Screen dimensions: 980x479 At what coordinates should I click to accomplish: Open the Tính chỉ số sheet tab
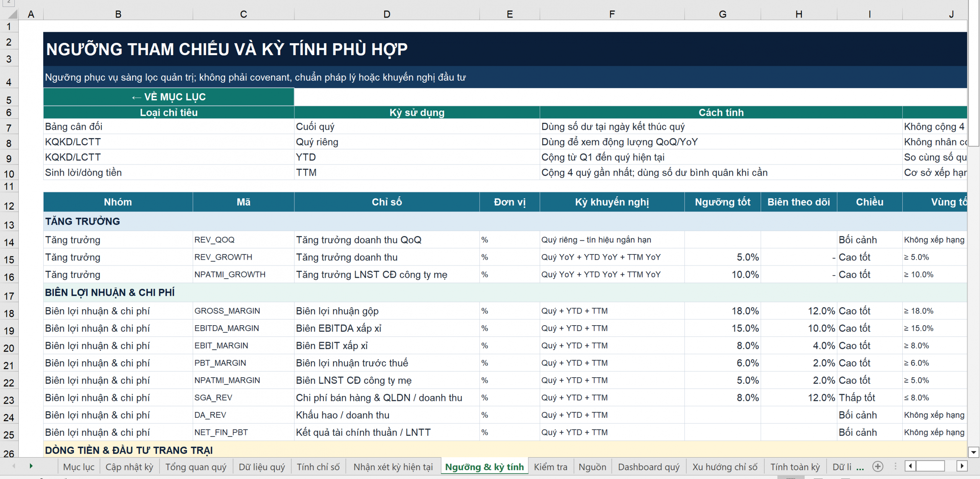(x=318, y=467)
